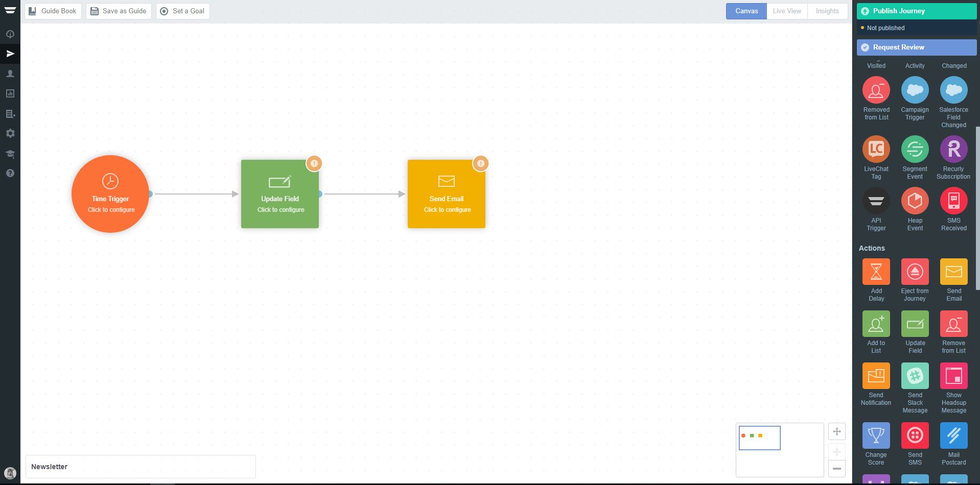Choose the Send Slack Message action
The height and width of the screenshot is (485, 980).
pyautogui.click(x=915, y=376)
